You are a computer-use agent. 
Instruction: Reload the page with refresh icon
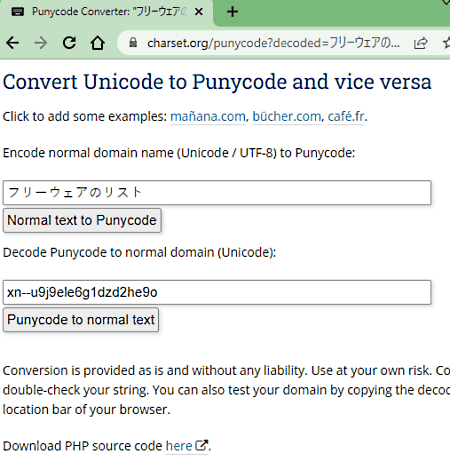coord(69,43)
